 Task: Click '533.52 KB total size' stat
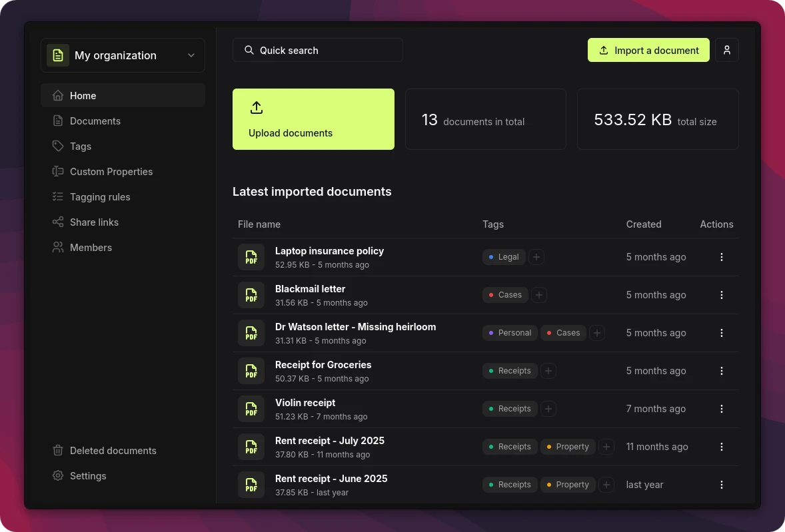658,119
